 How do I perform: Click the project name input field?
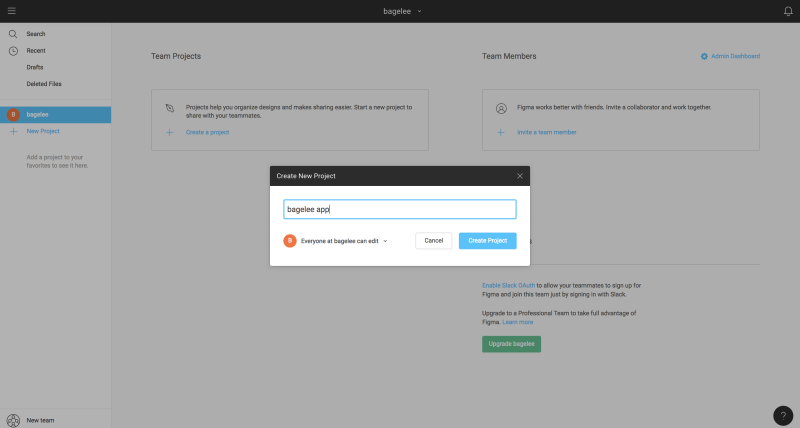[399, 210]
